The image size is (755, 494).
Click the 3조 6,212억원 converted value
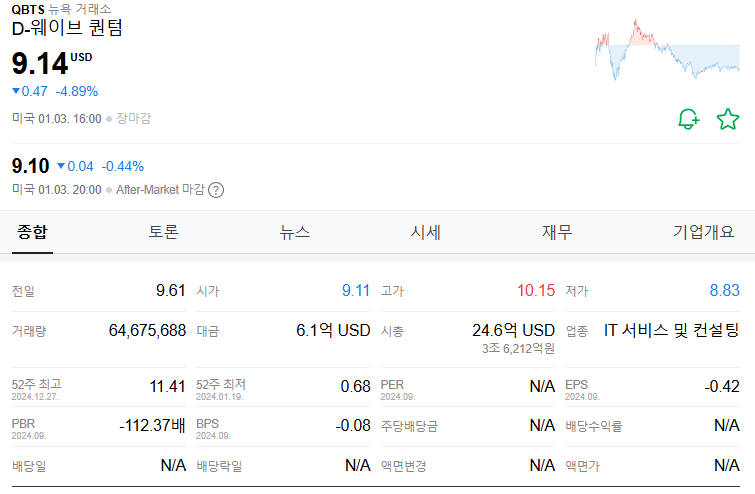[518, 349]
